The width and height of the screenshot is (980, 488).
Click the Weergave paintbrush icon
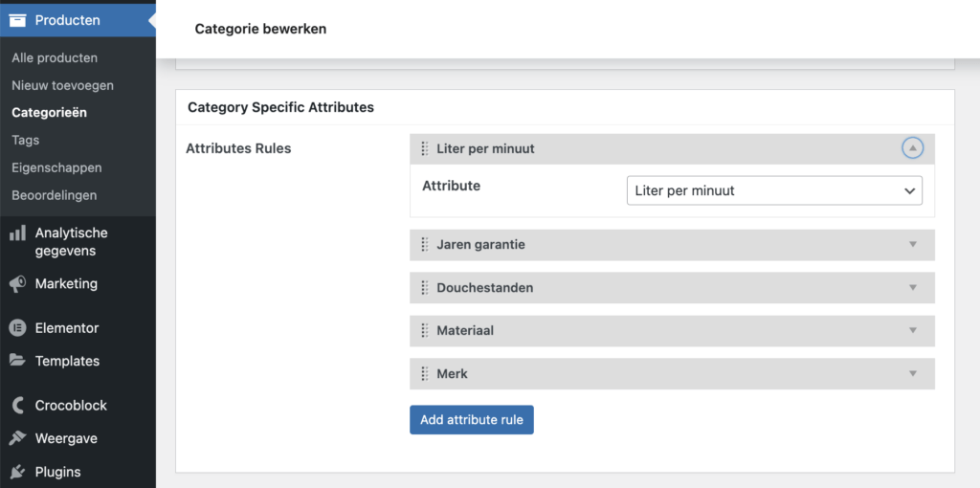[x=17, y=438]
